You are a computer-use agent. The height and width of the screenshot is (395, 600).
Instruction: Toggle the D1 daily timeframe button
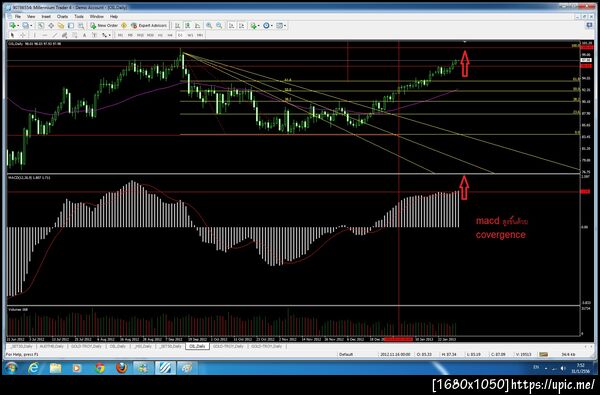pos(180,35)
